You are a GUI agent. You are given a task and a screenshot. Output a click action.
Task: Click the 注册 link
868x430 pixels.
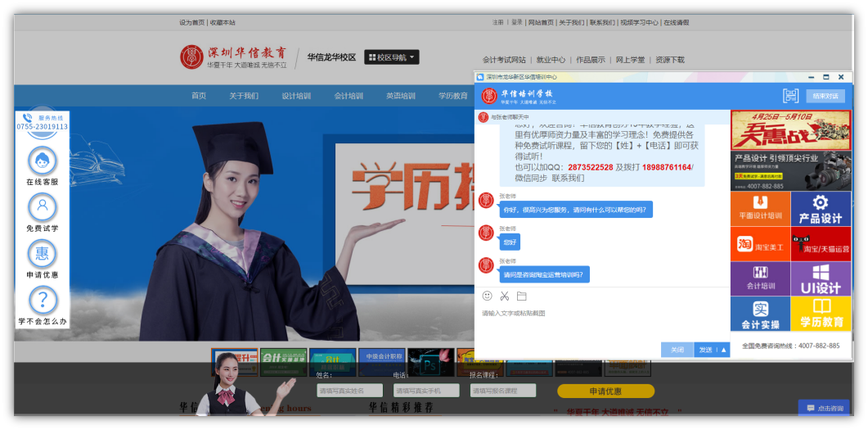(498, 23)
